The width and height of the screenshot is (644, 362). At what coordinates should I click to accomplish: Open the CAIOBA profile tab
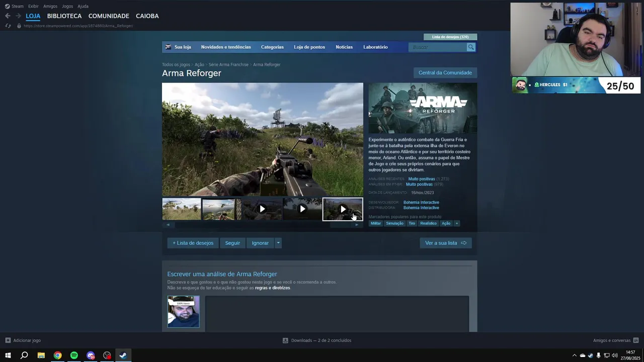(x=147, y=16)
